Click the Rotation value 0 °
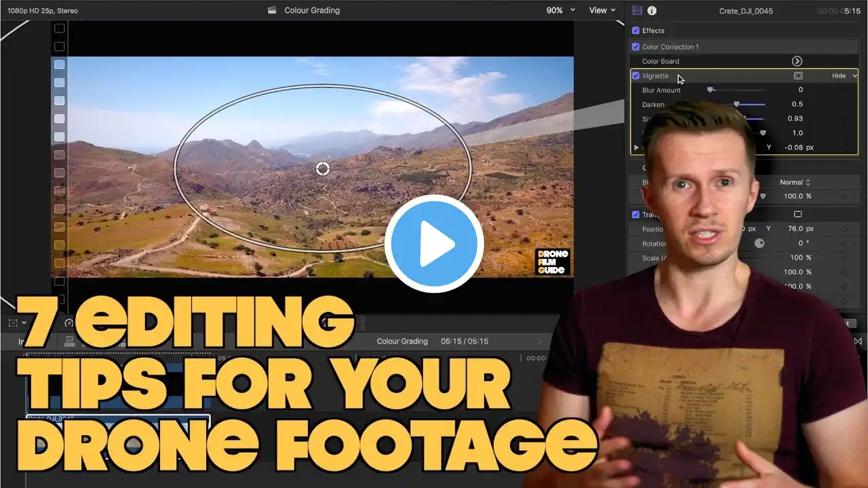The image size is (868, 488). point(804,243)
